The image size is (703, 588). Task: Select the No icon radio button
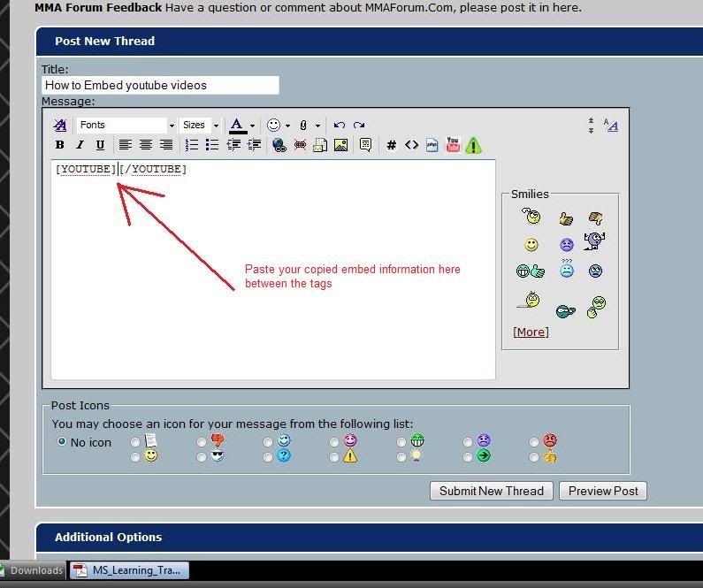pos(61,441)
